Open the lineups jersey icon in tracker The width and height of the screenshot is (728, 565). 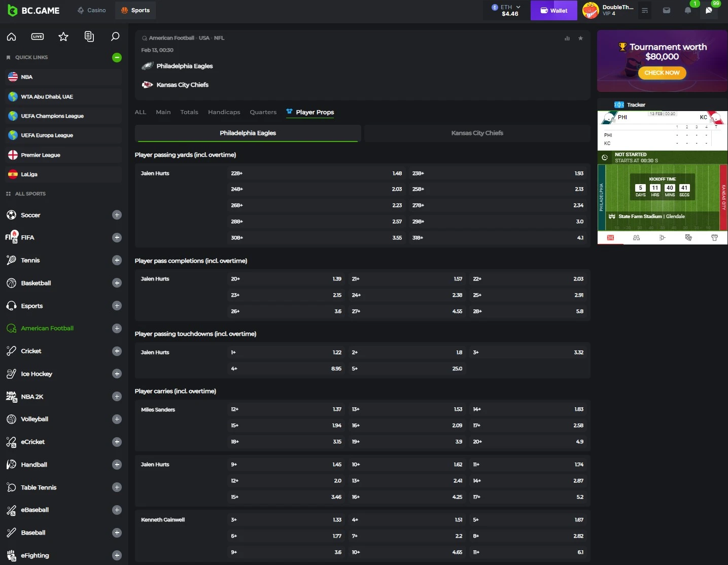[714, 237]
